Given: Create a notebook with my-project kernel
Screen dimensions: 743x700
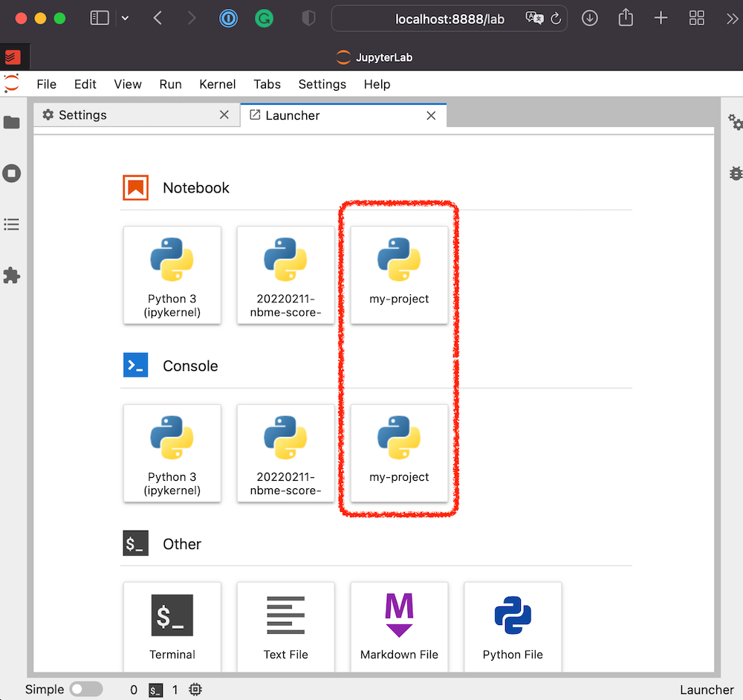Looking at the screenshot, I should pyautogui.click(x=399, y=275).
